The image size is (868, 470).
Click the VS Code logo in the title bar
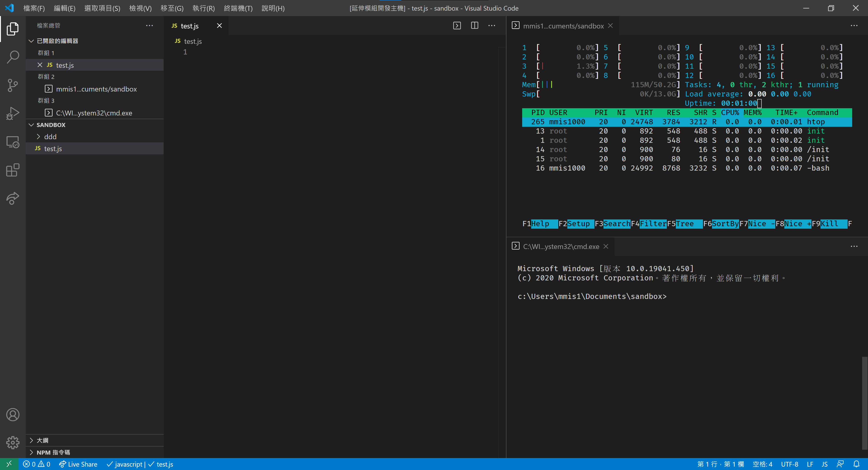9,8
